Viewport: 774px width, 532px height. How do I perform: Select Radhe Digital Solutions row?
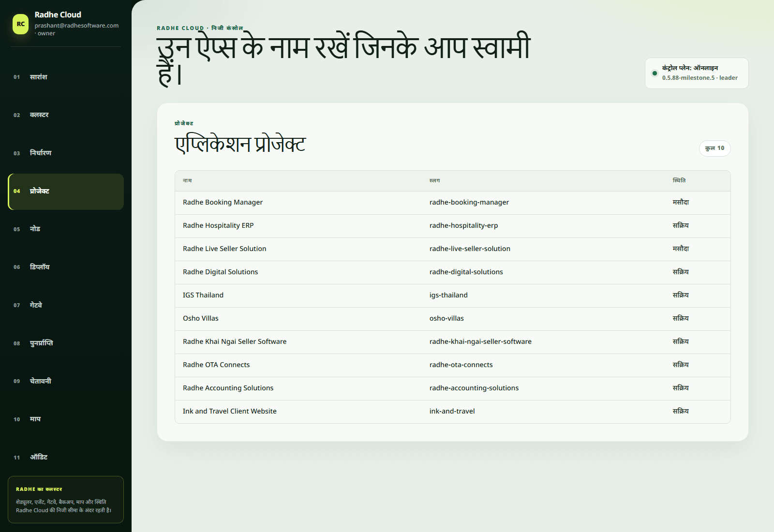coord(453,272)
